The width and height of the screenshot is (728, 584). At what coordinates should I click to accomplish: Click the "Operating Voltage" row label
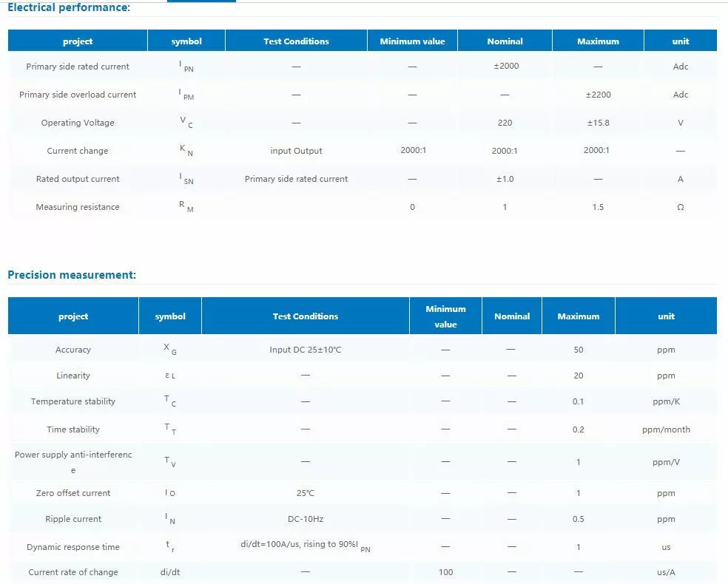pos(78,123)
